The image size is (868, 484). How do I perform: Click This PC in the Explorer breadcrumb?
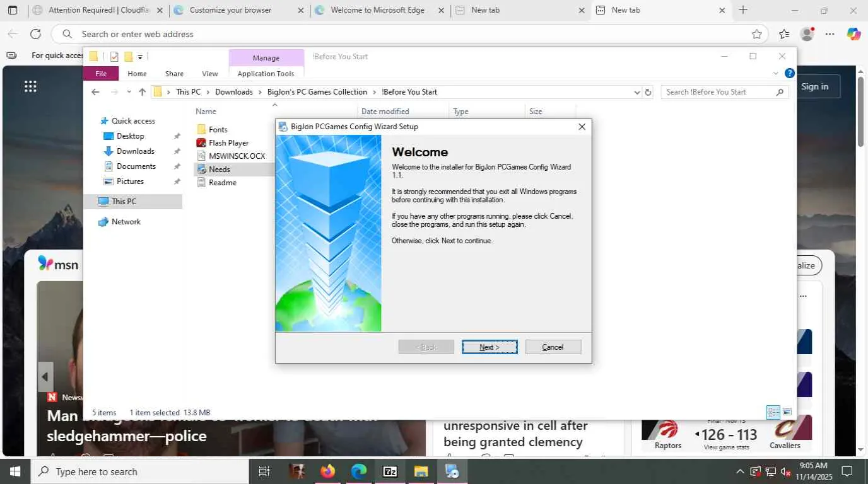(188, 92)
